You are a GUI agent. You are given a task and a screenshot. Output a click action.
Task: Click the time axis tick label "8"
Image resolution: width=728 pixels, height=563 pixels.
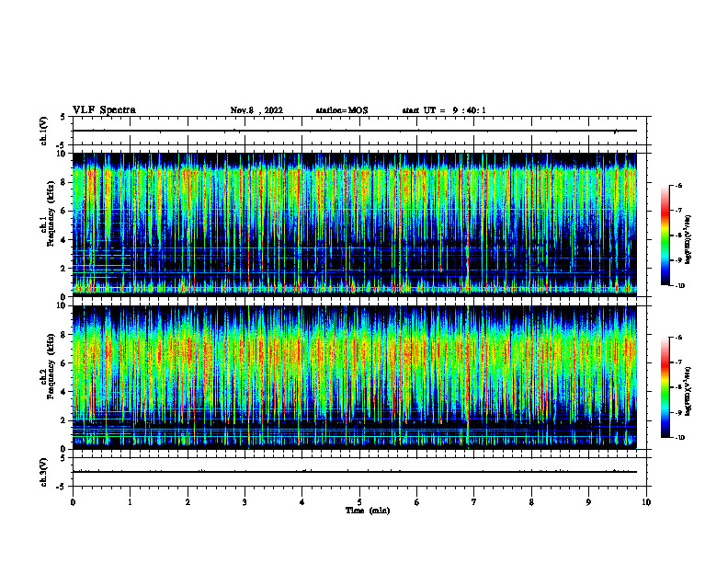[x=531, y=502]
